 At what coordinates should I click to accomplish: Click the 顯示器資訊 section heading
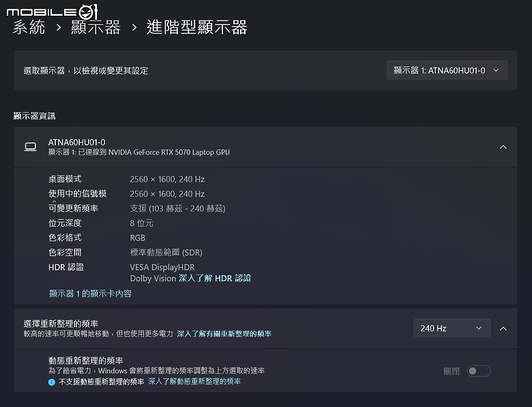point(34,116)
